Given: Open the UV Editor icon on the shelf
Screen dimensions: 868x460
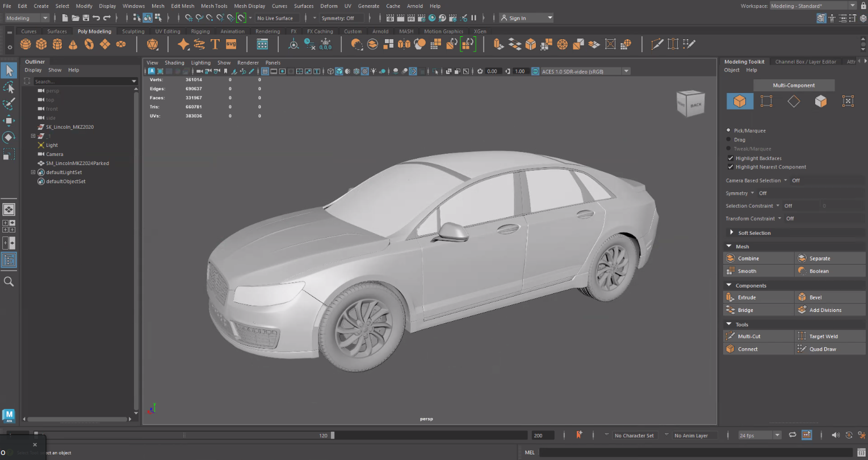Looking at the screenshot, I should pyautogui.click(x=262, y=44).
